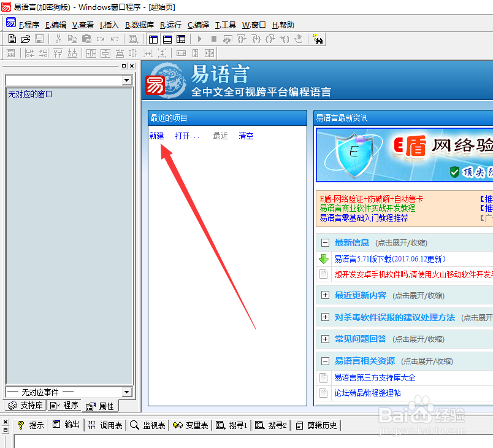Image resolution: width=493 pixels, height=448 pixels.
Task: Click the binoculars help search icon
Action: coord(318,39)
